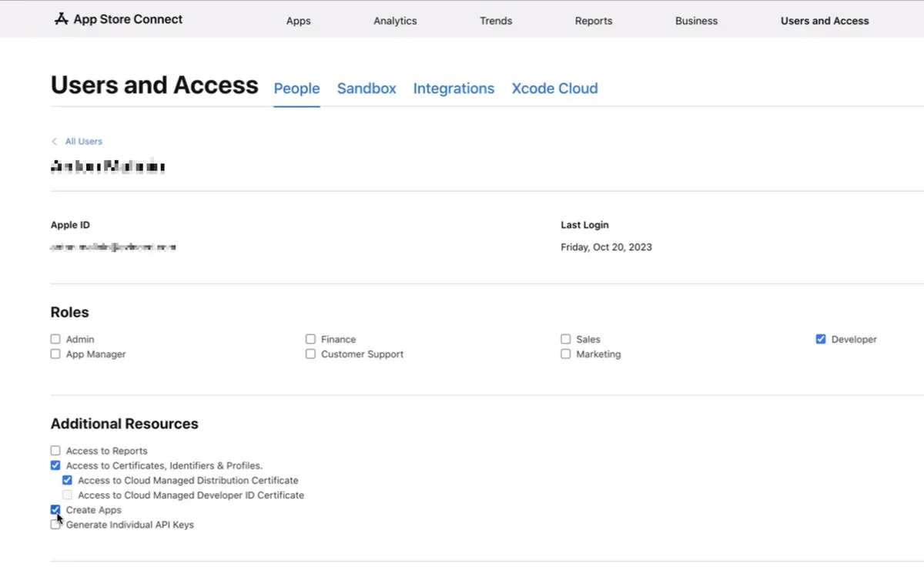Check Access to Reports

pyautogui.click(x=55, y=451)
